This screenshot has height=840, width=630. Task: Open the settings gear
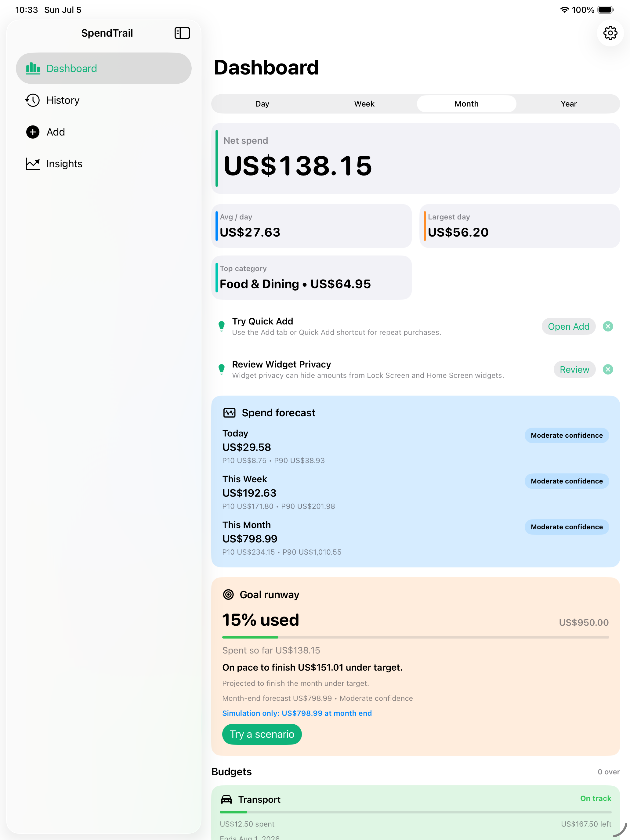[x=610, y=33]
